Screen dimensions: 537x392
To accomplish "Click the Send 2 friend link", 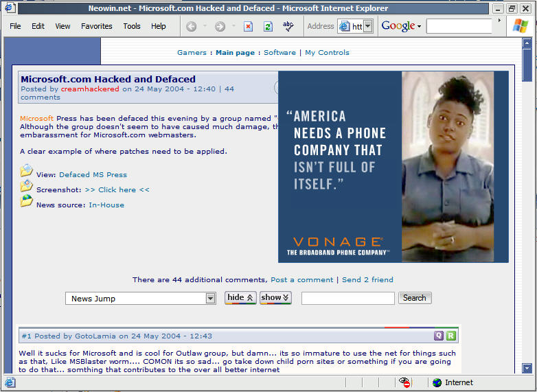I will pyautogui.click(x=367, y=279).
